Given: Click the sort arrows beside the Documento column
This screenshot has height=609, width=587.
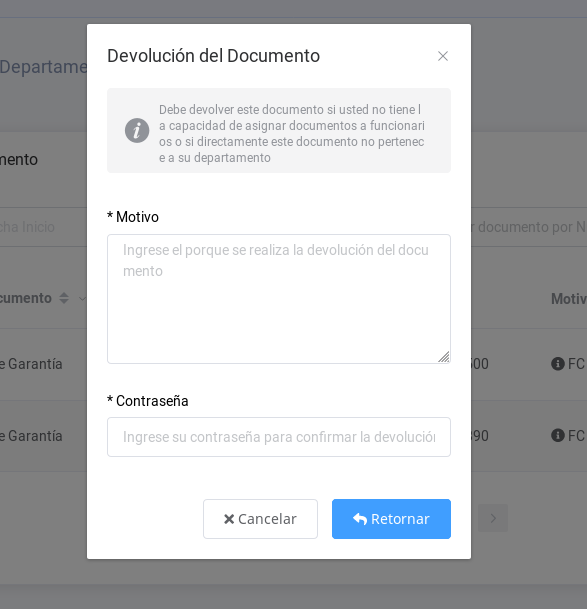Looking at the screenshot, I should [x=64, y=298].
